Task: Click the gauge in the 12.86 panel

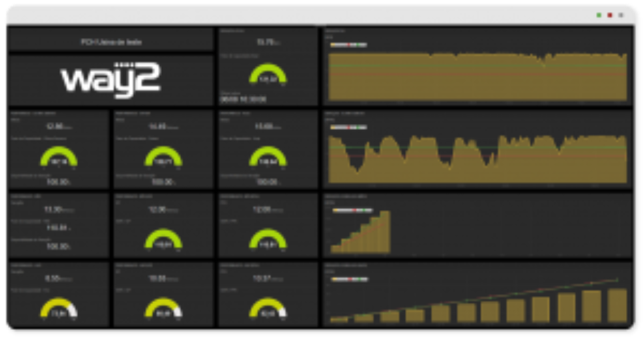Action: point(59,158)
